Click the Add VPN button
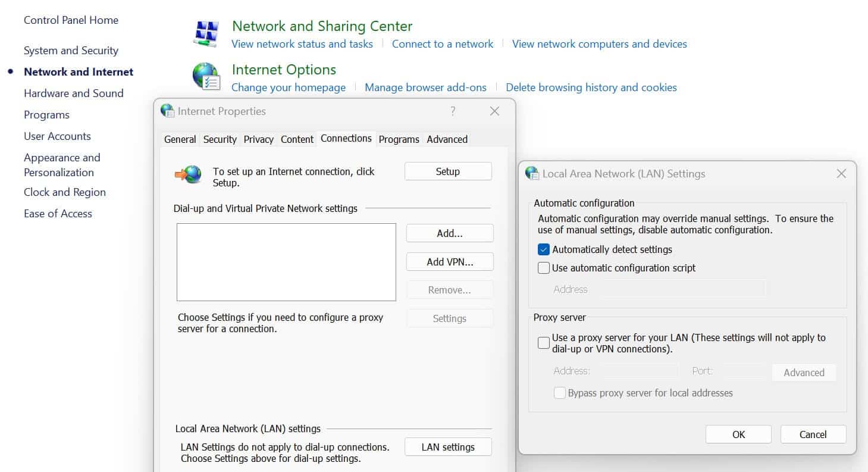Viewport: 868px width, 472px height. click(449, 261)
